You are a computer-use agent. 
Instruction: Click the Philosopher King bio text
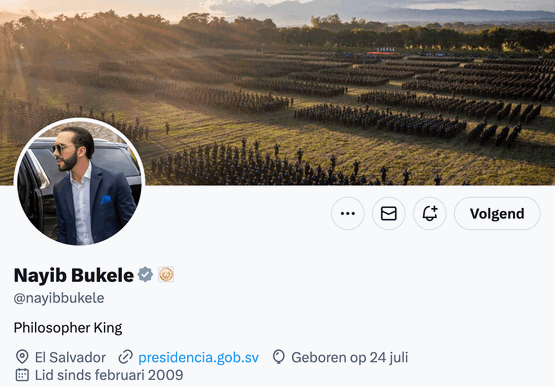pyautogui.click(x=68, y=328)
